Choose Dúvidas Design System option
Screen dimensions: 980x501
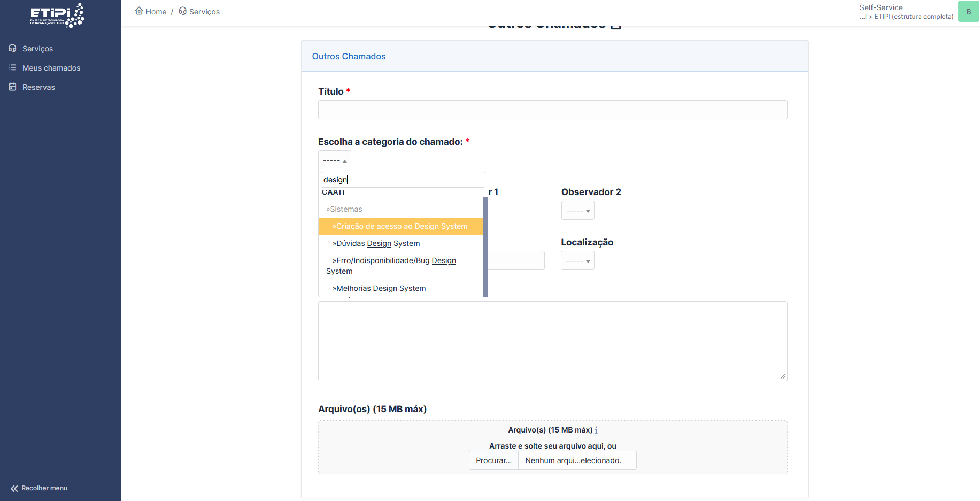pyautogui.click(x=377, y=243)
